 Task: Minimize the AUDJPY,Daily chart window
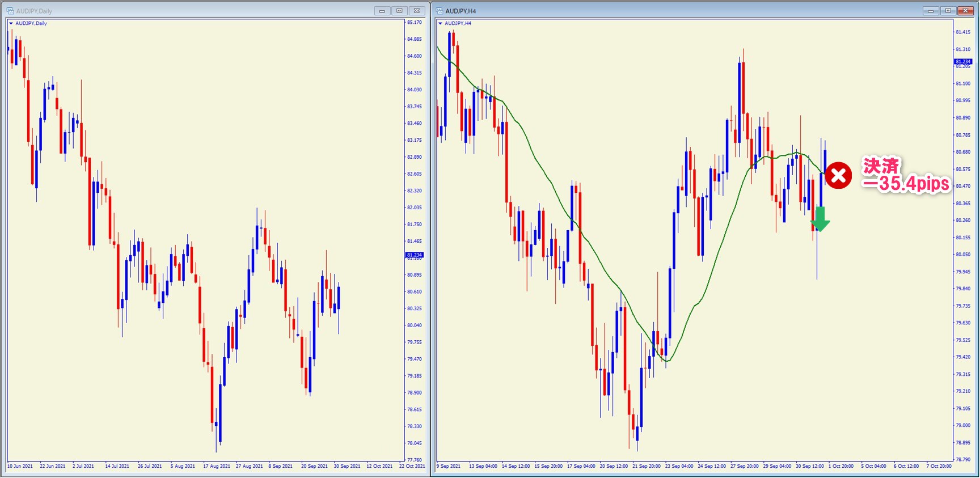click(x=382, y=11)
